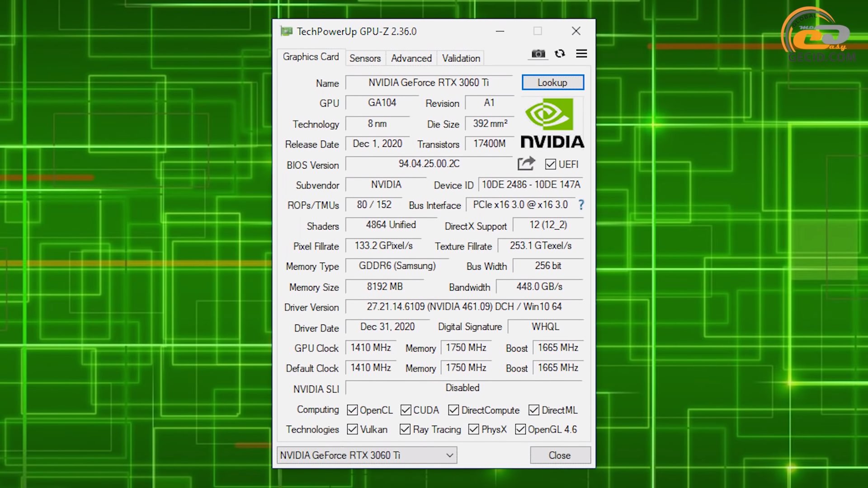Click the ROPs/TMUs field 80 / 152
The width and height of the screenshot is (868, 488).
(x=374, y=205)
